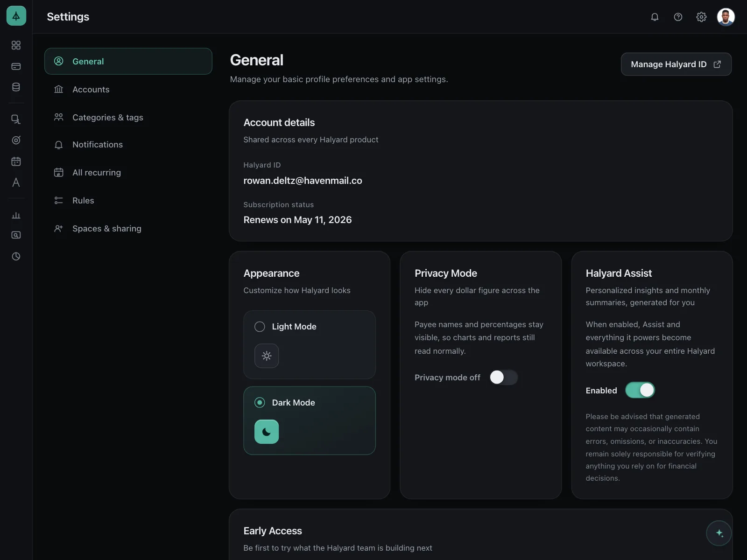Open the help question mark icon

(678, 17)
